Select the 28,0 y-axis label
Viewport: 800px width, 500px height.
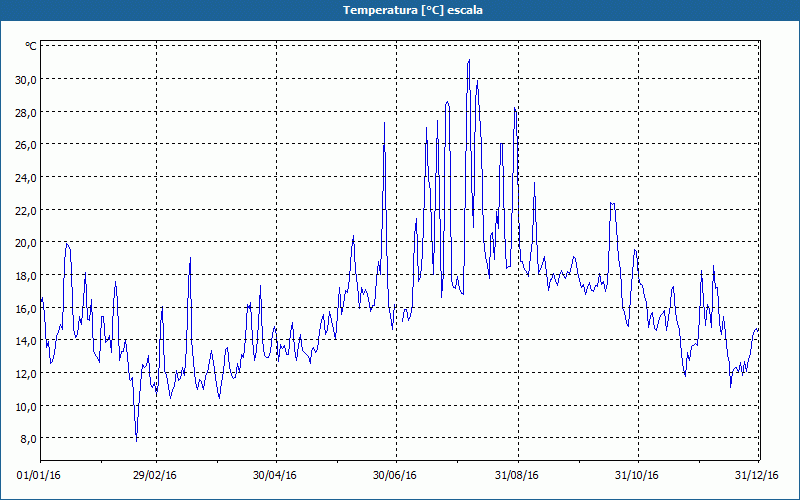(x=26, y=113)
